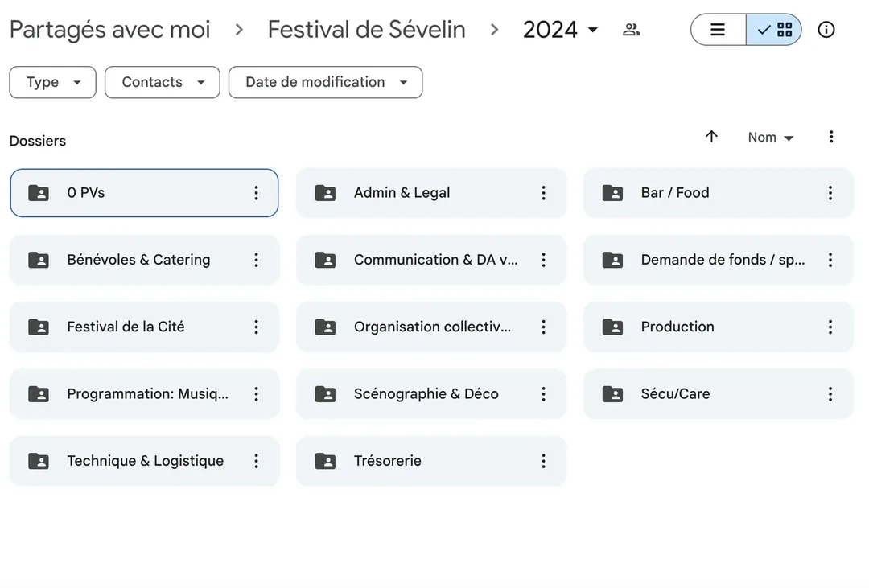This screenshot has height=588, width=869.
Task: Open the Nom sort dropdown
Action: 770,138
